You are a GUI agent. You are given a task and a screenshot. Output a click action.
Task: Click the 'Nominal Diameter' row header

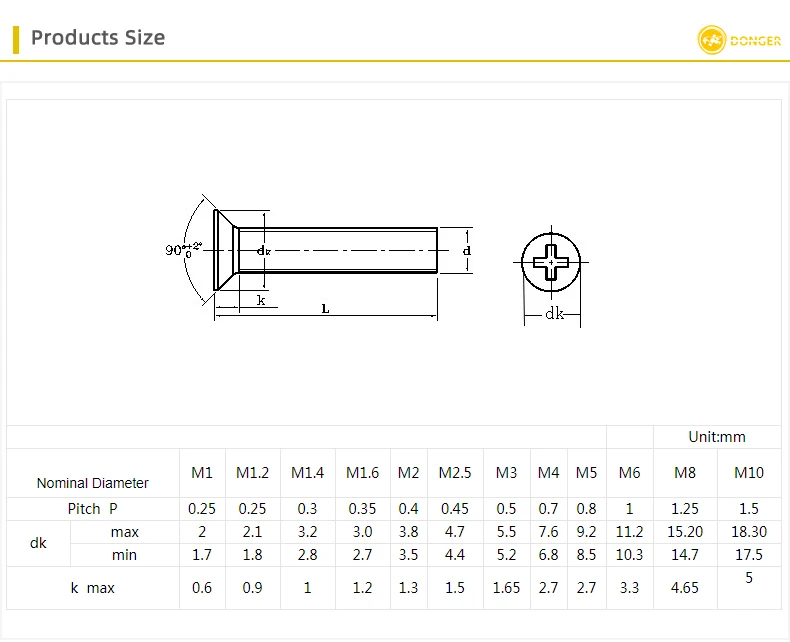pyautogui.click(x=93, y=483)
